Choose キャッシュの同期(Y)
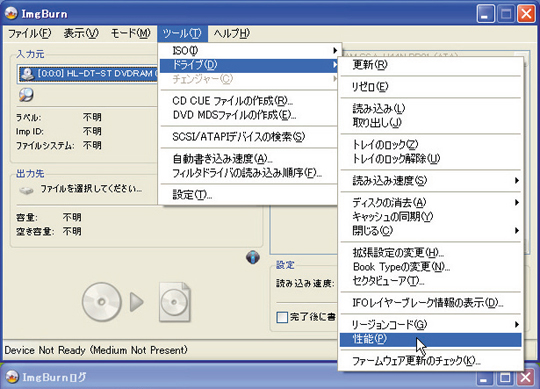540x389 pixels. (430, 217)
